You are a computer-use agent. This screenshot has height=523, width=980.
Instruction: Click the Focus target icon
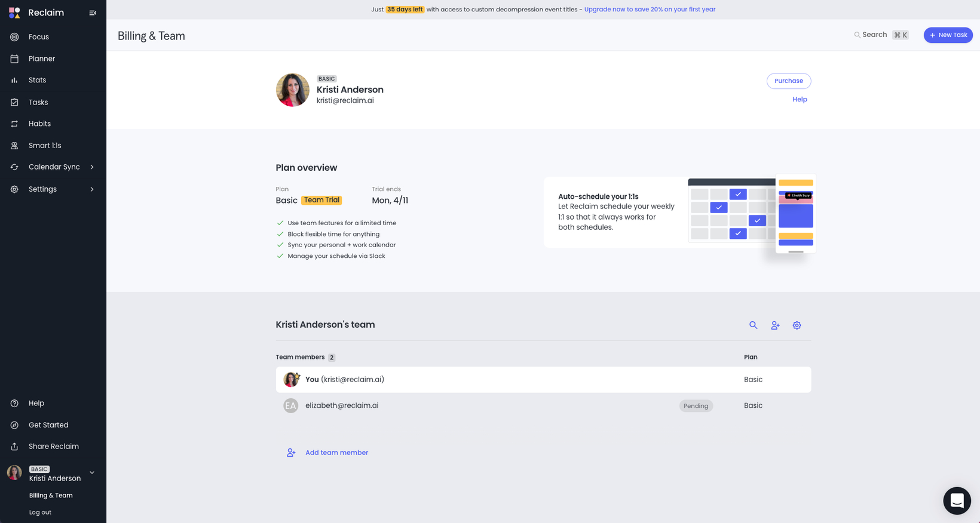(x=14, y=37)
